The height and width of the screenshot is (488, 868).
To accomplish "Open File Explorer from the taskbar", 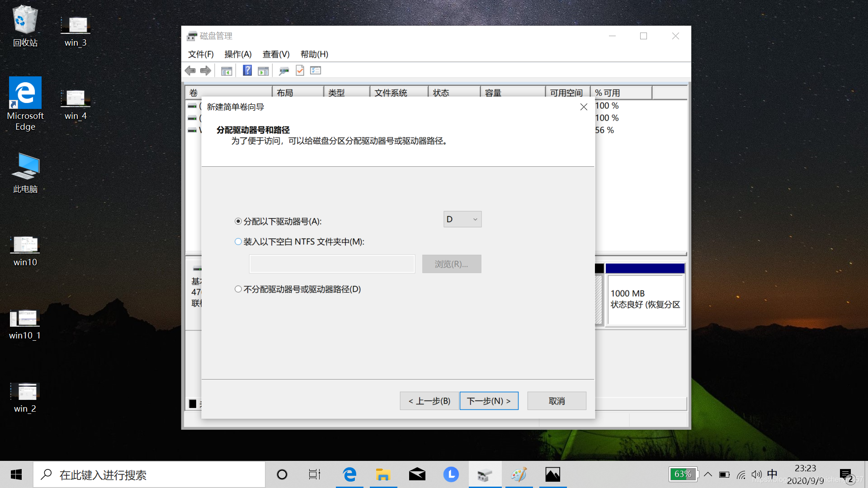I will click(x=383, y=474).
